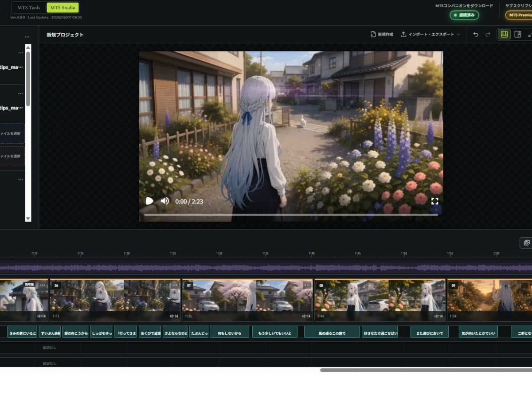Screen dimensions: 532x399
Task: Select lyric block もう少しいてもいいよ
Action: coord(274,332)
